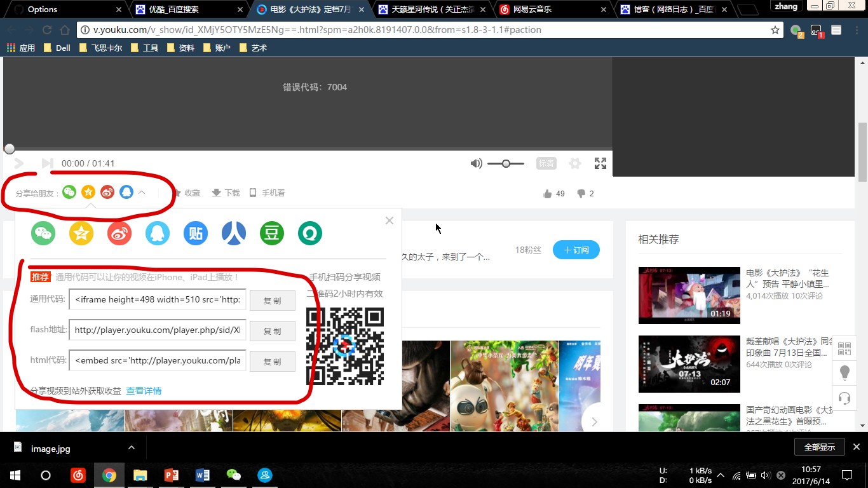Click the large Douban share icon
The image size is (868, 488).
[x=272, y=233]
